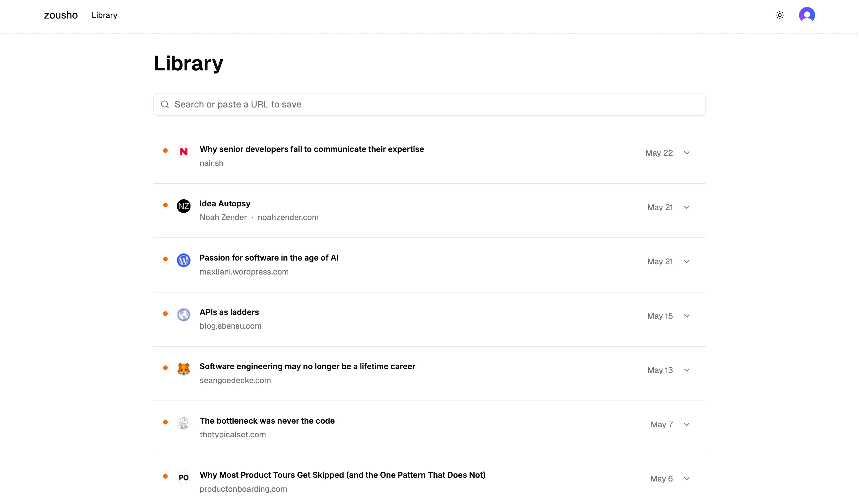Click the productonboarding.com domain text
The image size is (859, 504).
(243, 489)
